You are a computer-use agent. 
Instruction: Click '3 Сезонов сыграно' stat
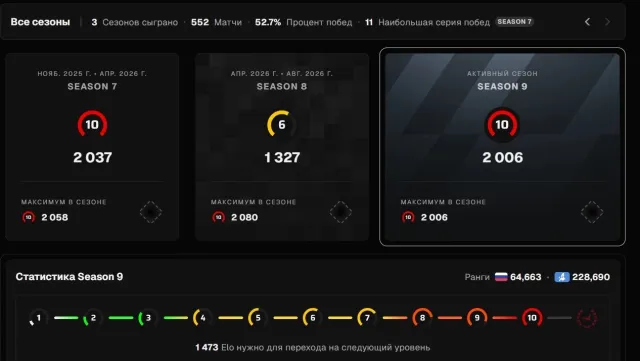135,22
